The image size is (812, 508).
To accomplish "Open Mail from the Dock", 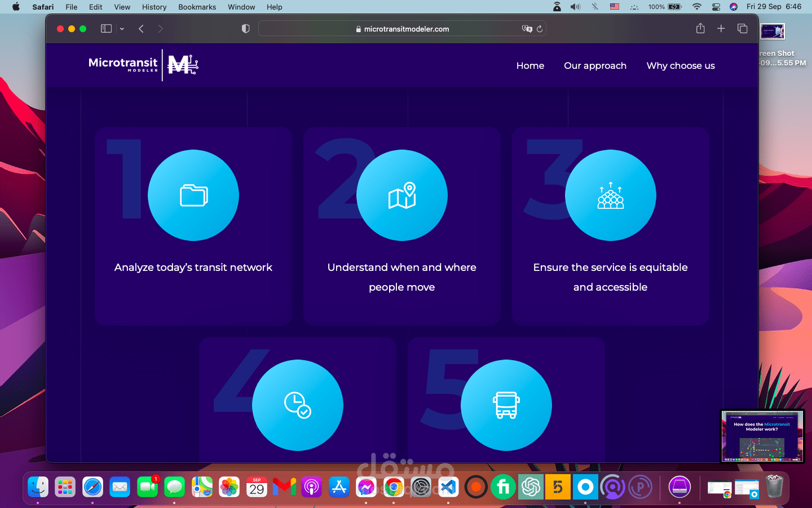I will (x=120, y=487).
